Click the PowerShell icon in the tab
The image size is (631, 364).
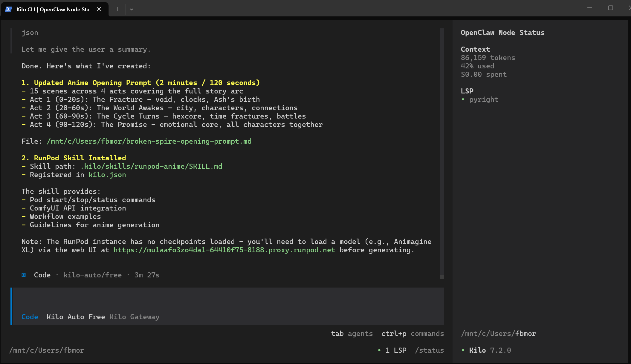(8, 9)
